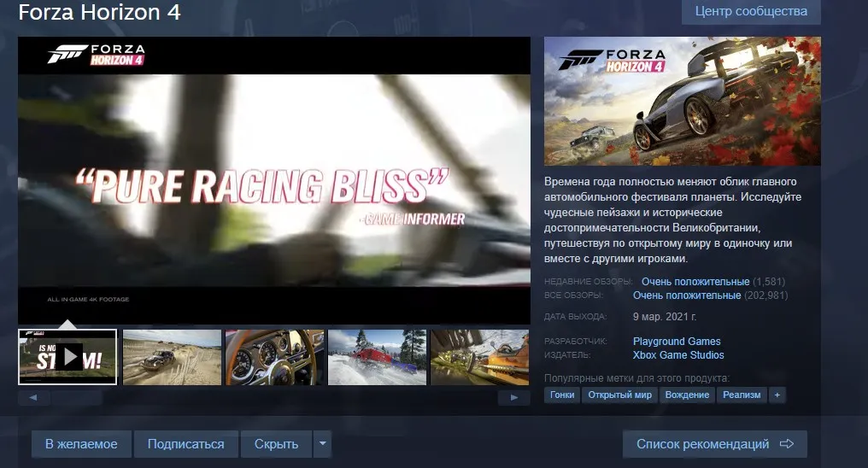Click the Скрыть button
Screen dimensions: 868x468
pos(276,444)
